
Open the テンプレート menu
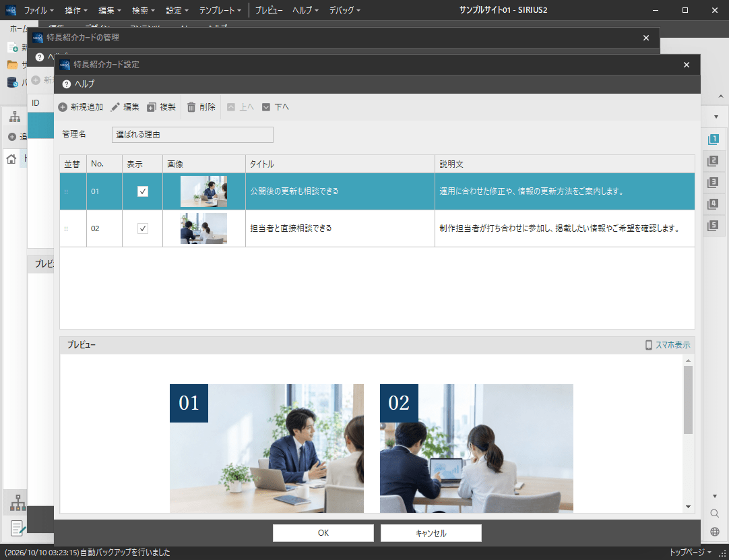coord(220,10)
